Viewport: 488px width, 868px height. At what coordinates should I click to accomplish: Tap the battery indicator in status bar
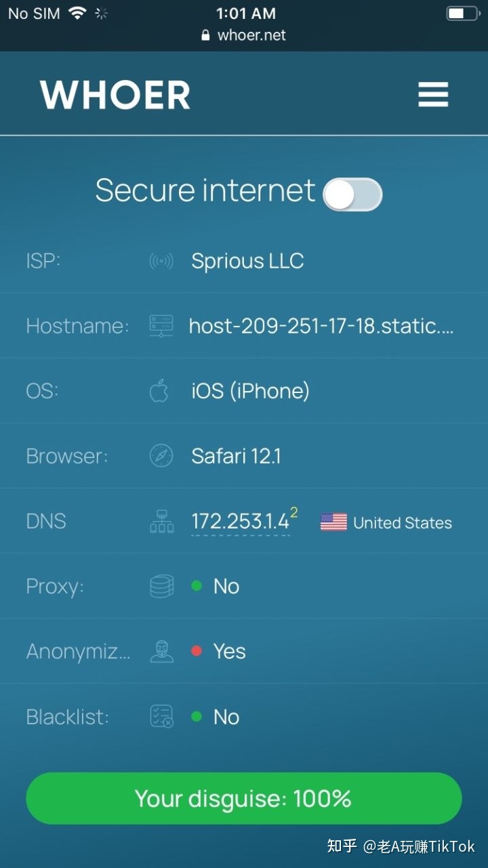[x=462, y=14]
